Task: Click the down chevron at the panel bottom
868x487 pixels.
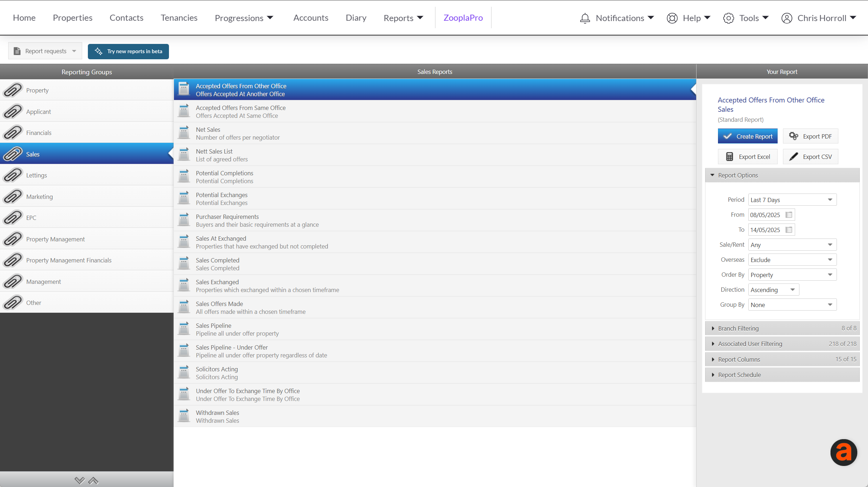Action: point(80,481)
